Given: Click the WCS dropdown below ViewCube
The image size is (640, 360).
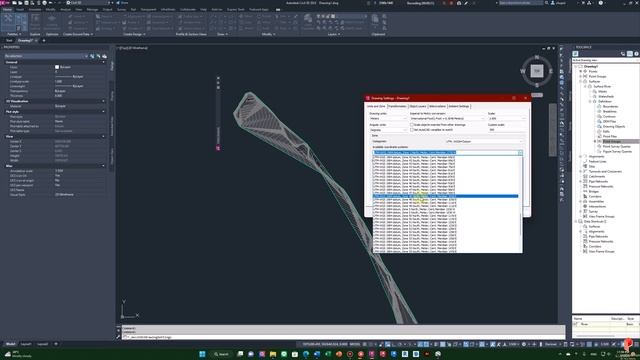Looking at the screenshot, I should pos(537,95).
